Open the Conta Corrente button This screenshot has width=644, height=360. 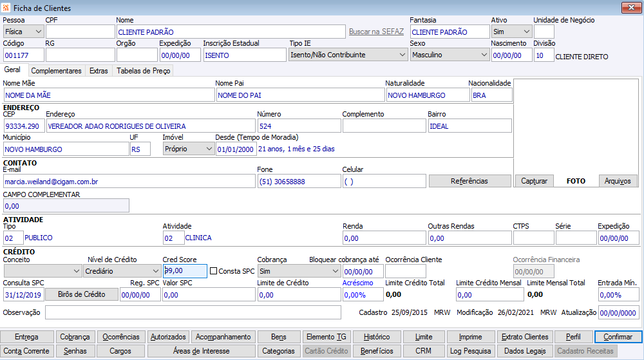click(26, 351)
